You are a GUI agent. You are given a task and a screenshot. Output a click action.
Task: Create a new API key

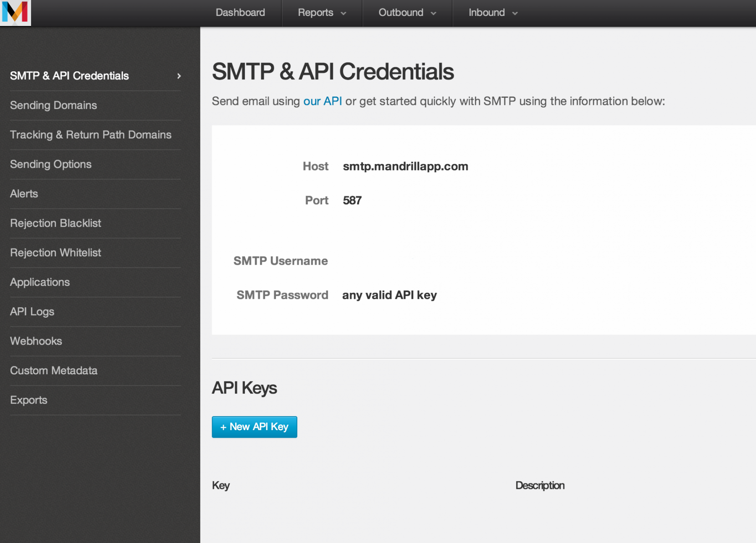(x=254, y=427)
